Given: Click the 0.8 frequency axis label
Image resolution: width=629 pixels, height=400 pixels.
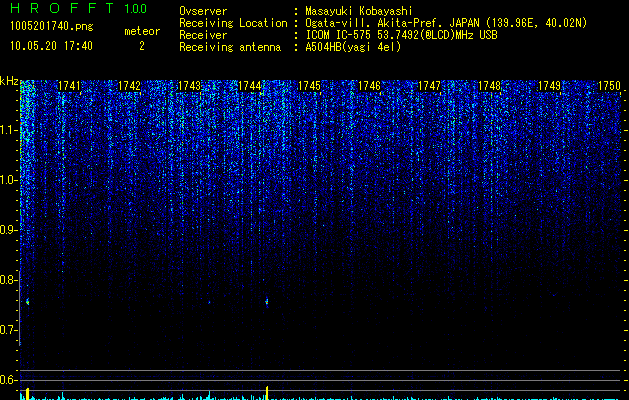Looking at the screenshot, I should pos(9,280).
